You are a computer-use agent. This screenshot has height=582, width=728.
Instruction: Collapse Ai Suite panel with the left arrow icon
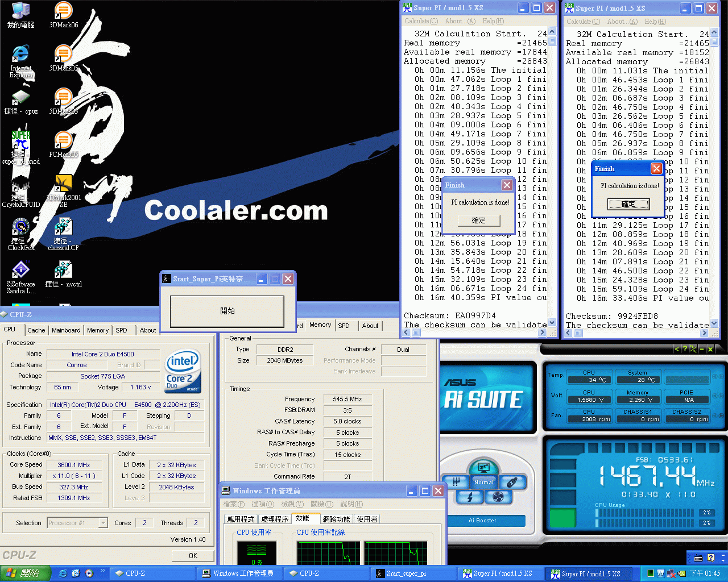click(677, 349)
